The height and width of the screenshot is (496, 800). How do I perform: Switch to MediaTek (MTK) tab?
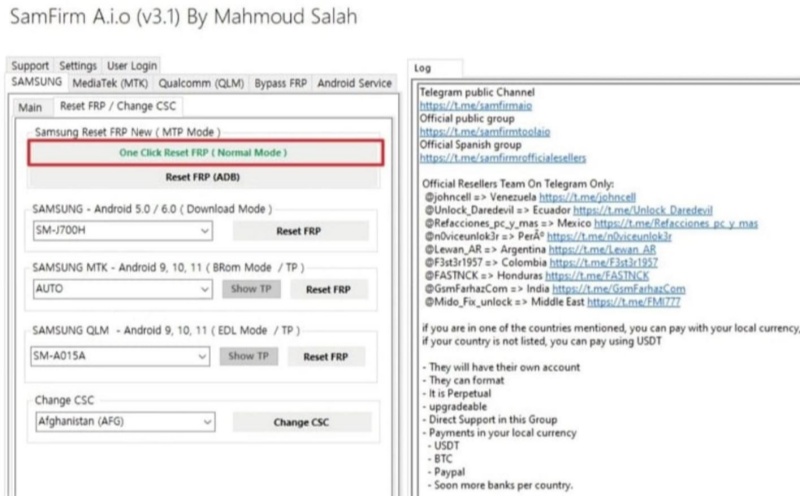click(x=110, y=83)
